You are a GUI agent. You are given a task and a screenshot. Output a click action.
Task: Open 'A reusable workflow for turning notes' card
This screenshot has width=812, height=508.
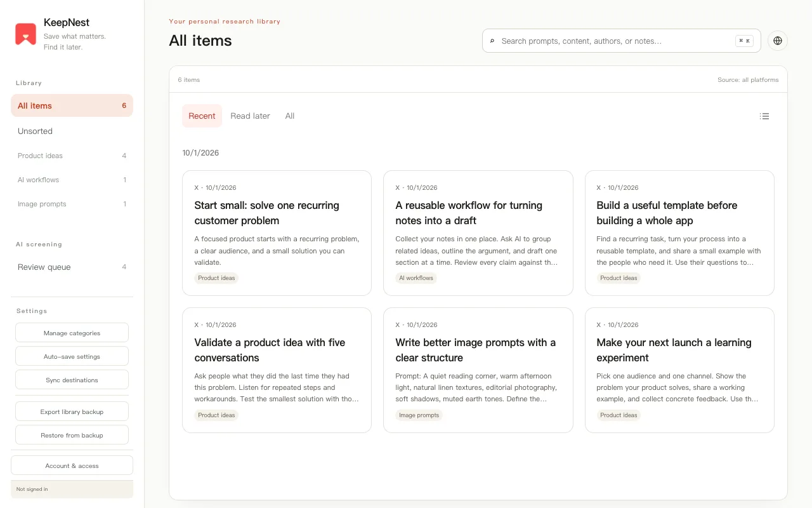pyautogui.click(x=478, y=233)
